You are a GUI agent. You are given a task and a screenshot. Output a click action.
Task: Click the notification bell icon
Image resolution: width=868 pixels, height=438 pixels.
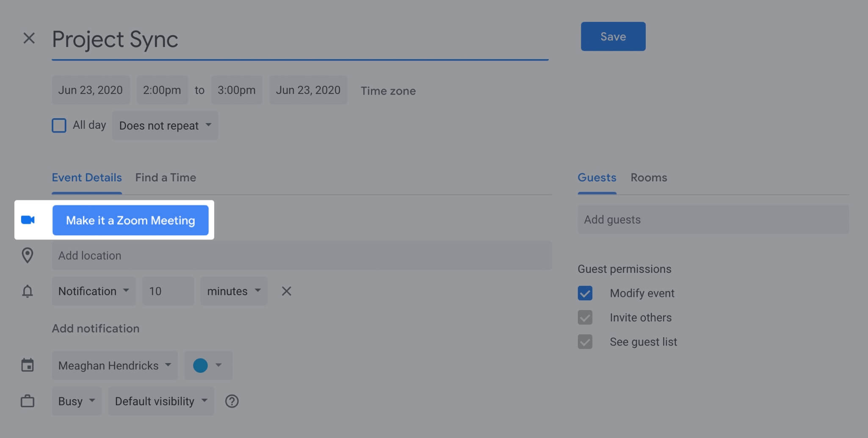28,291
